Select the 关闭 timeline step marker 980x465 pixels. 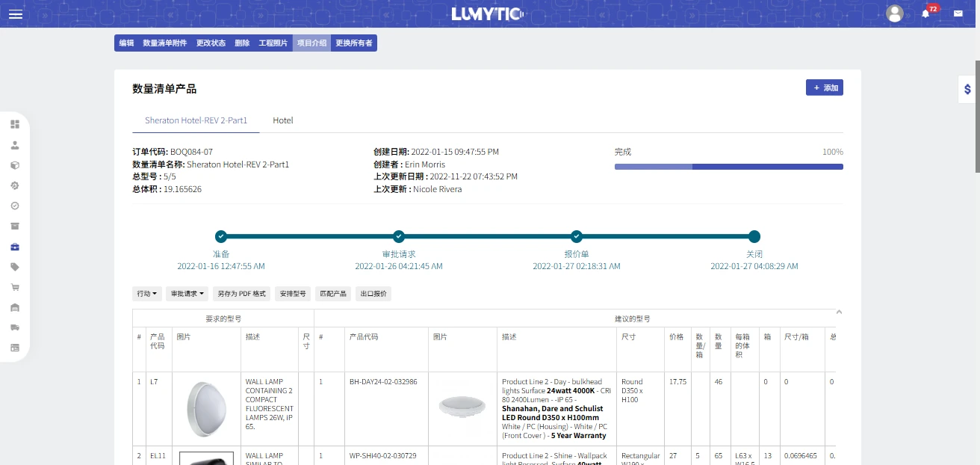[x=754, y=236]
